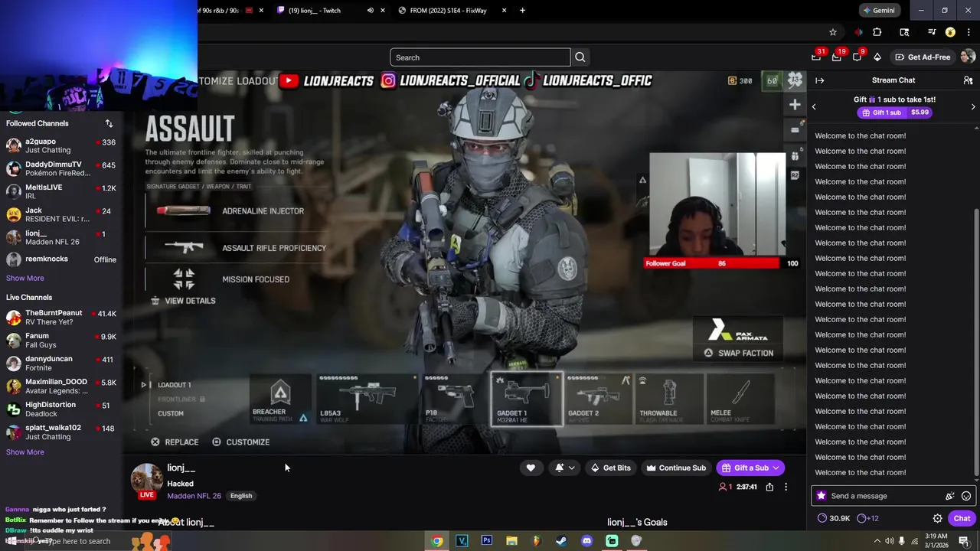Open Chrome three-dot menu

(969, 32)
